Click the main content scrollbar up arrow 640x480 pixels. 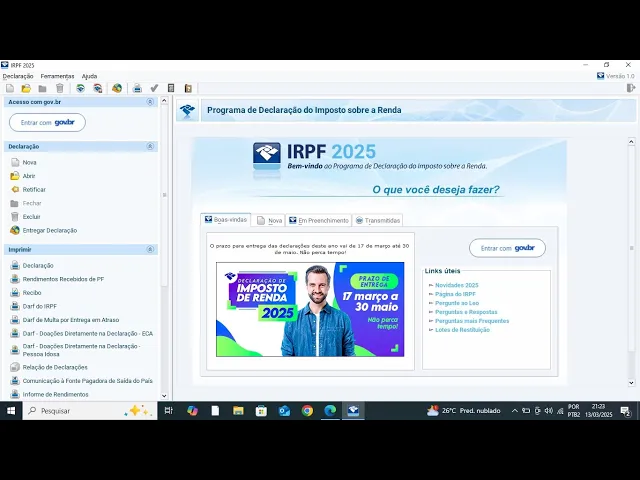pos(631,142)
